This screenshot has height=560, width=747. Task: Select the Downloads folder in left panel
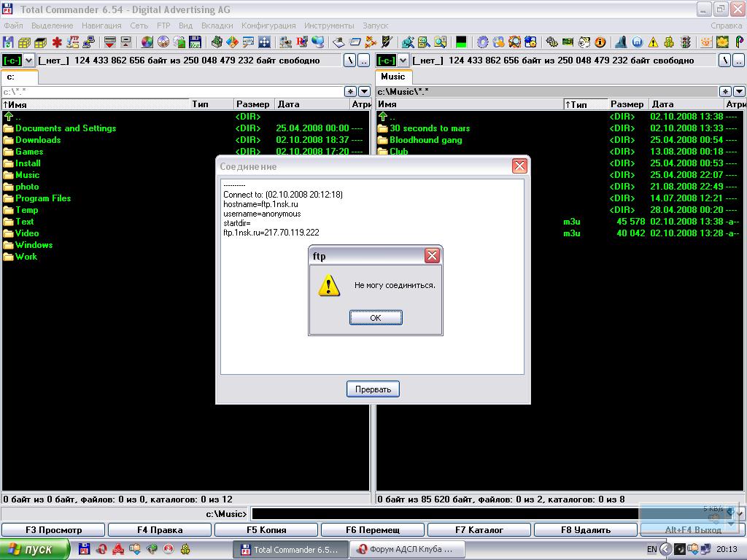click(x=38, y=140)
